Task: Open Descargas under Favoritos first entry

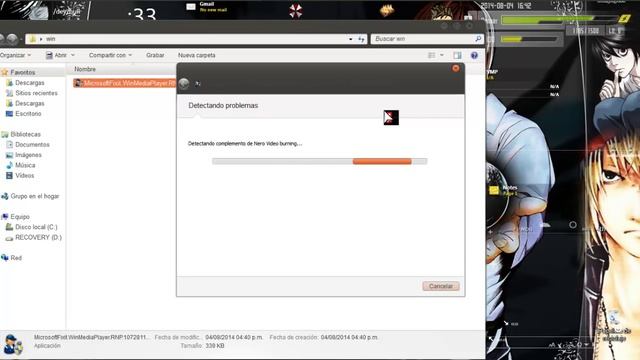Action: coord(29,83)
